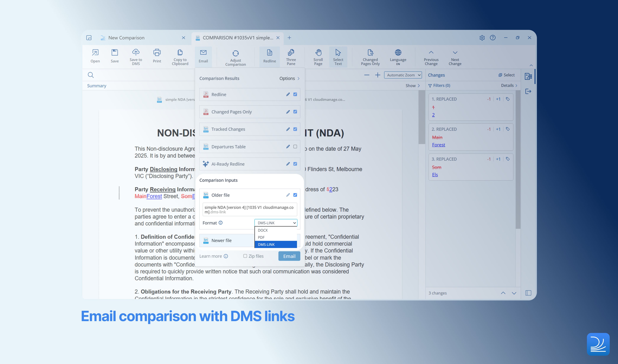Click Select in Changes panel
The width and height of the screenshot is (618, 364).
pyautogui.click(x=507, y=75)
